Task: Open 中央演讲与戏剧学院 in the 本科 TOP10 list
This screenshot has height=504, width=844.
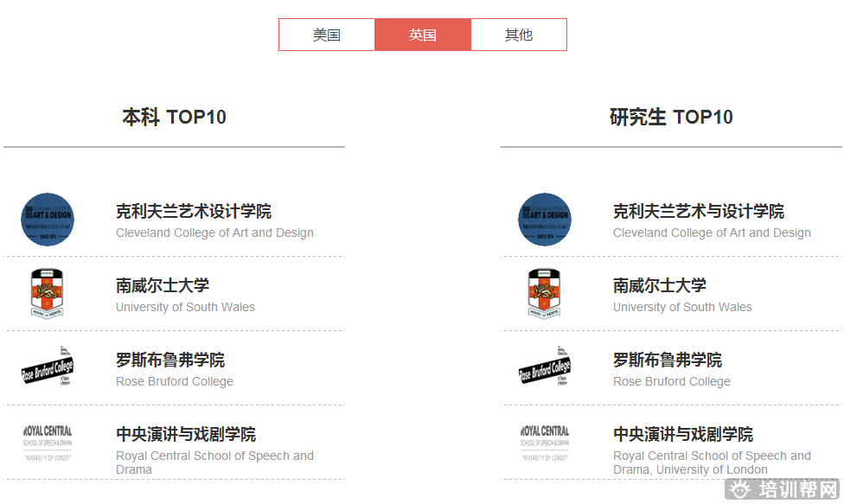Action: pos(186,434)
